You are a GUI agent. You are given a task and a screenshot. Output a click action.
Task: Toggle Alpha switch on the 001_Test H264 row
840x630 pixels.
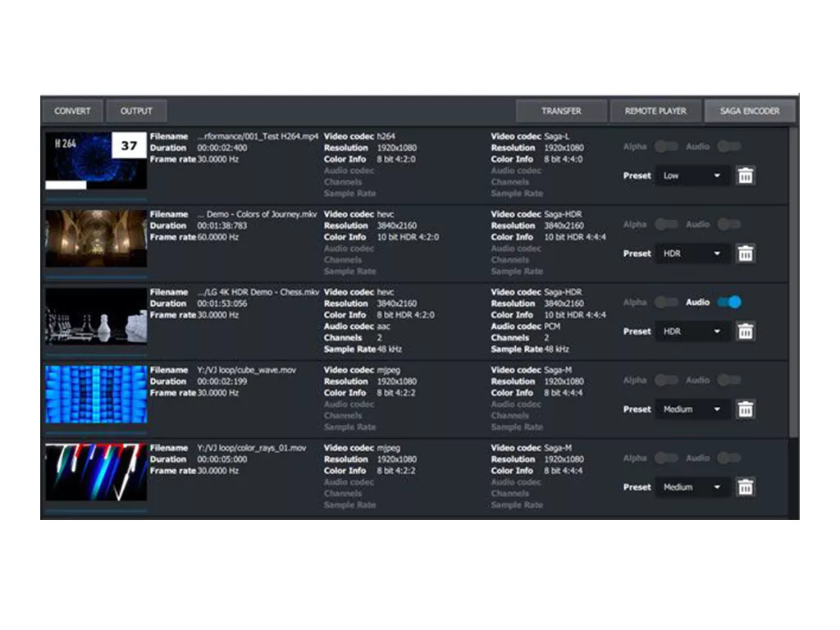click(x=666, y=146)
